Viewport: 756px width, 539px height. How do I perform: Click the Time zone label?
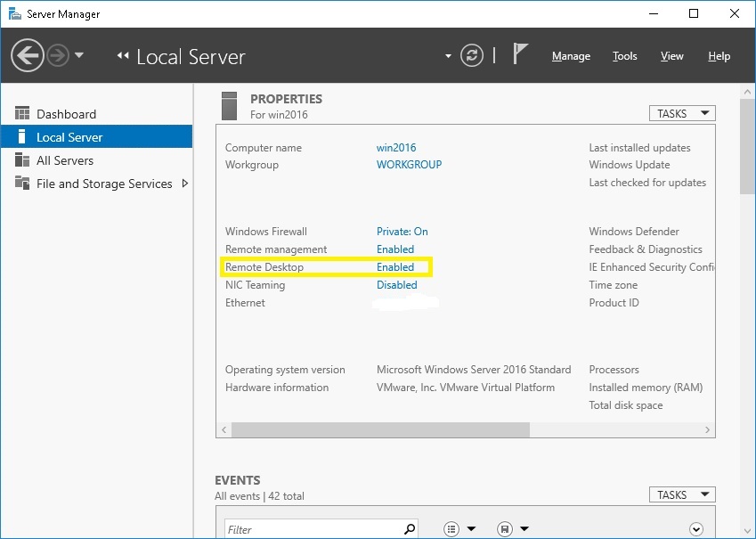click(613, 285)
